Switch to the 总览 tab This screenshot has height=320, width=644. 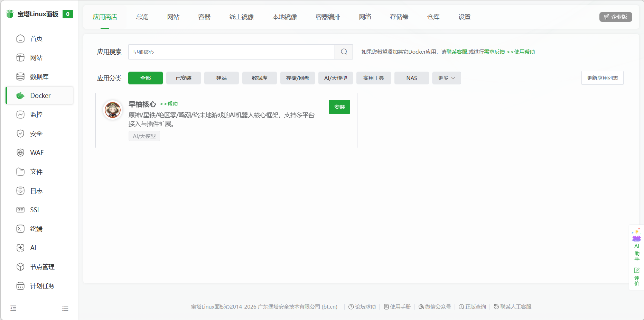click(x=142, y=17)
